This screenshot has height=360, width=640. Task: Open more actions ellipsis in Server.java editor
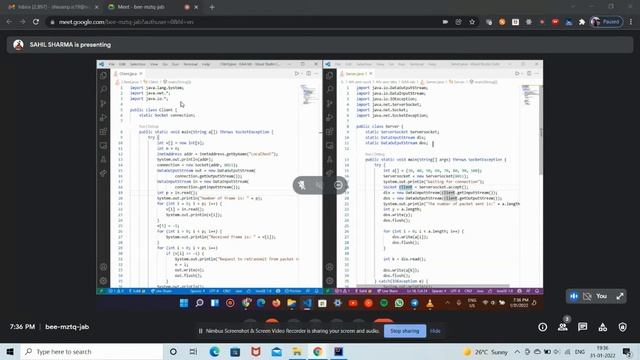(537, 73)
